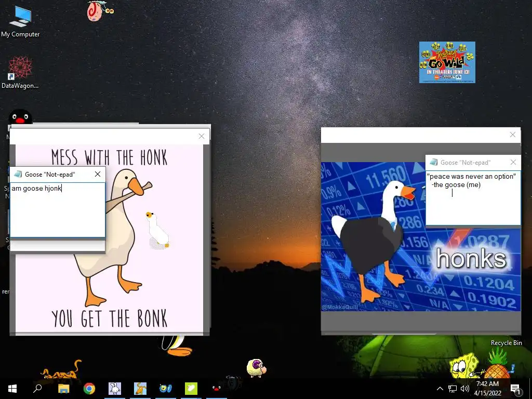Close the 'peace was never an option' Not-epad
The image size is (532, 399).
click(513, 162)
